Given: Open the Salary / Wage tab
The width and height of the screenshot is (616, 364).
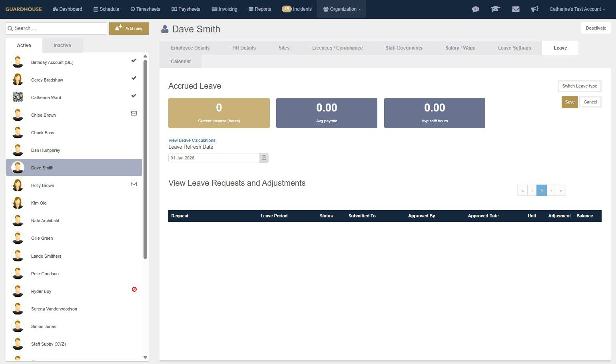Looking at the screenshot, I should (461, 48).
